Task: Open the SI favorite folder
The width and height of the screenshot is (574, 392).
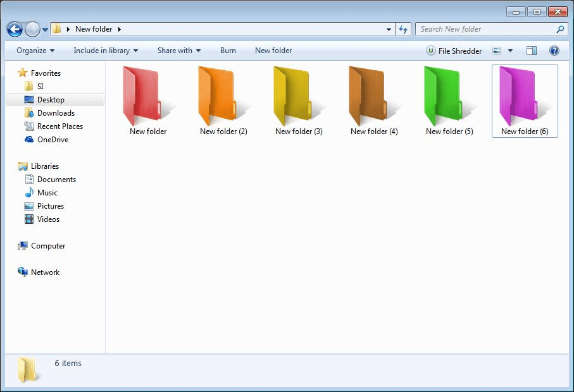Action: (34, 86)
